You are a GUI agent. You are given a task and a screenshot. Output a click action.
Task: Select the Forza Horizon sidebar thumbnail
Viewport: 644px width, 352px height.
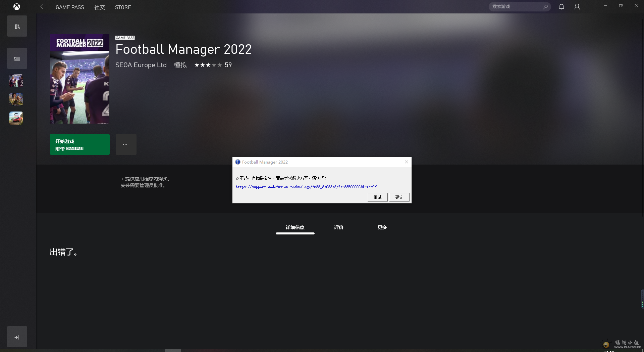(16, 118)
